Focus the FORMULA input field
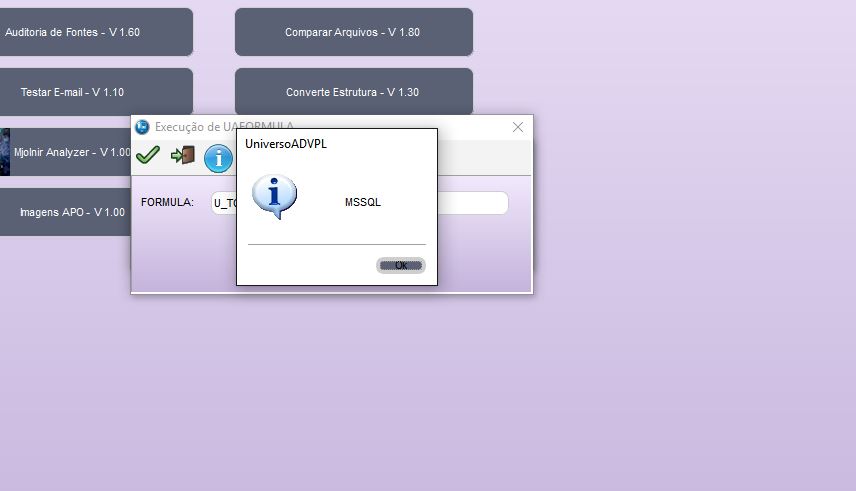 coord(472,203)
